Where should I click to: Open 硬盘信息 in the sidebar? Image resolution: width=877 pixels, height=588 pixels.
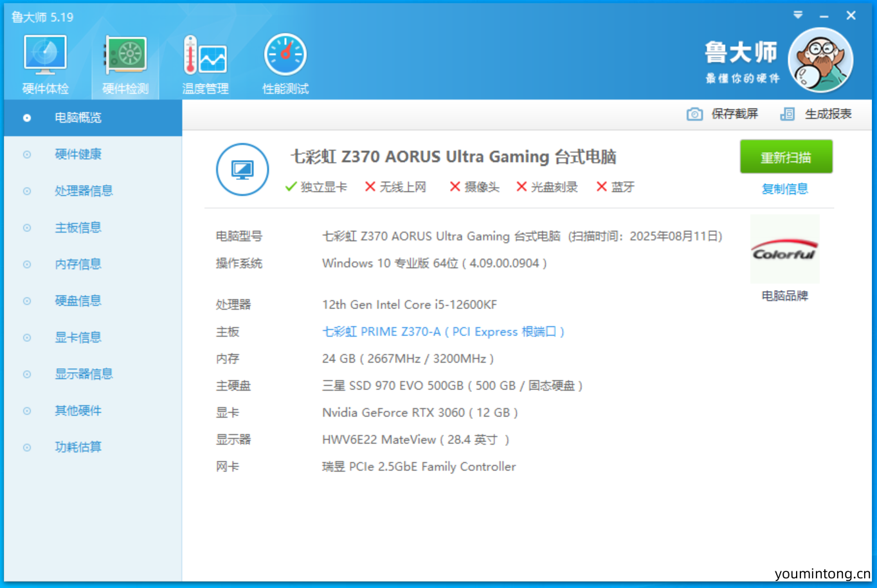coord(93,301)
